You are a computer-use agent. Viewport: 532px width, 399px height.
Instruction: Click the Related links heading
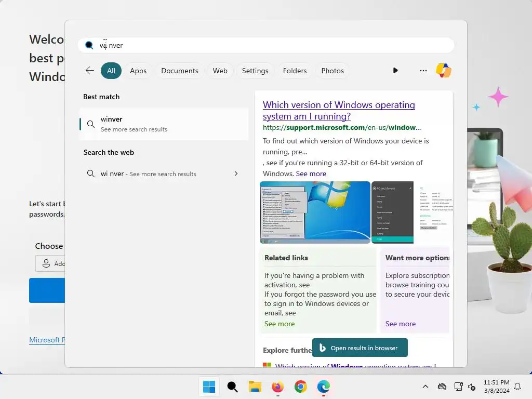[286, 258]
